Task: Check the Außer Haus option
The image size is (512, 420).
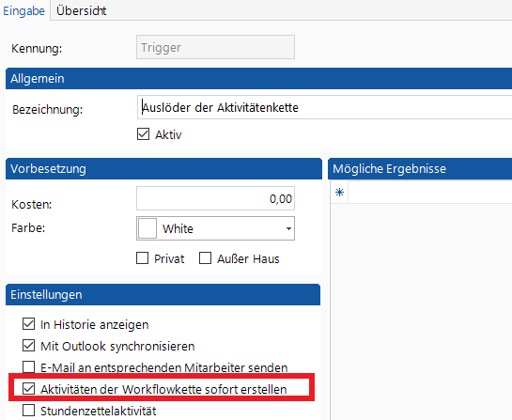Action: 206,258
